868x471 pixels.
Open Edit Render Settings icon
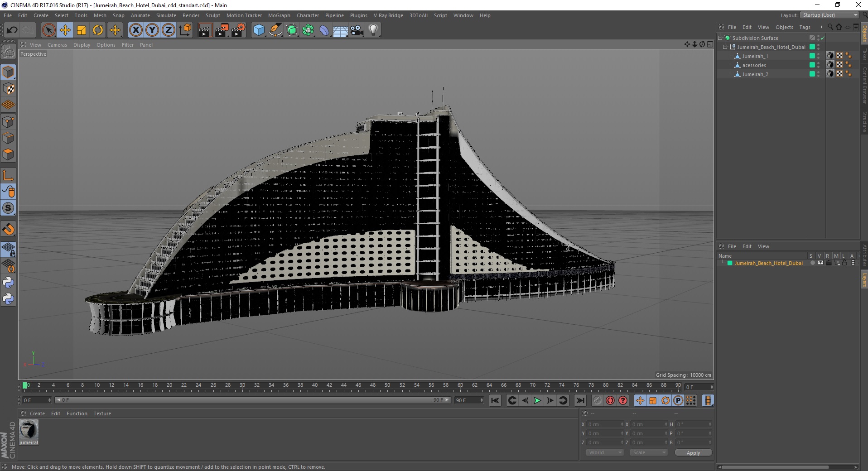[238, 30]
